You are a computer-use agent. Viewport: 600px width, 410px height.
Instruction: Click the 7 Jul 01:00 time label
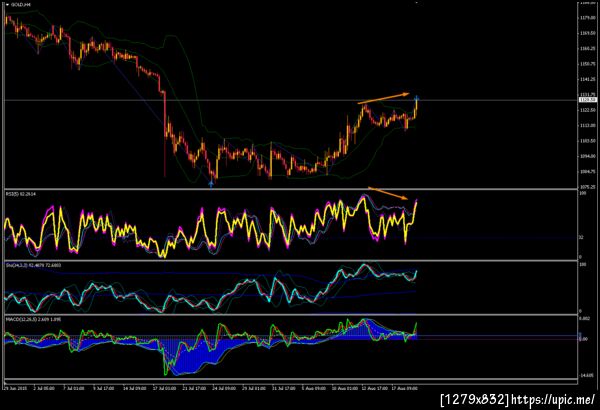[x=73, y=388]
